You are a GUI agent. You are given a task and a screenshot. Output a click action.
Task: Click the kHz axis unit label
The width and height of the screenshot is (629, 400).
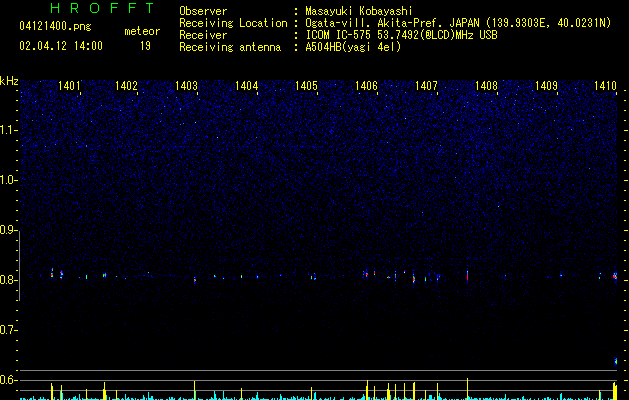coord(9,81)
